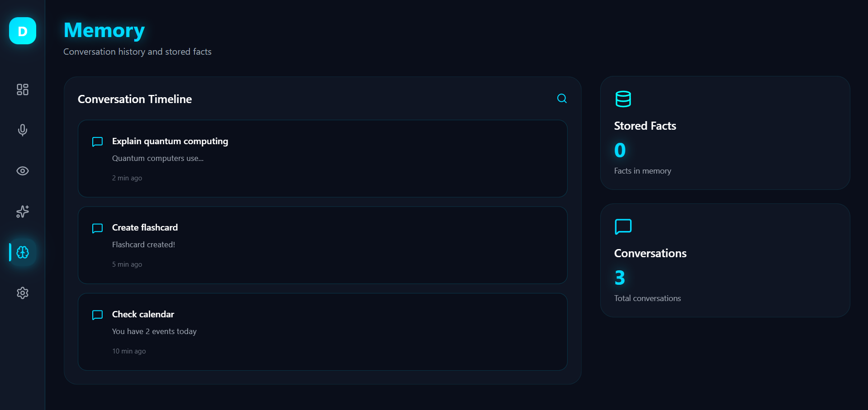Open the Explain quantum computing conversation

322,159
